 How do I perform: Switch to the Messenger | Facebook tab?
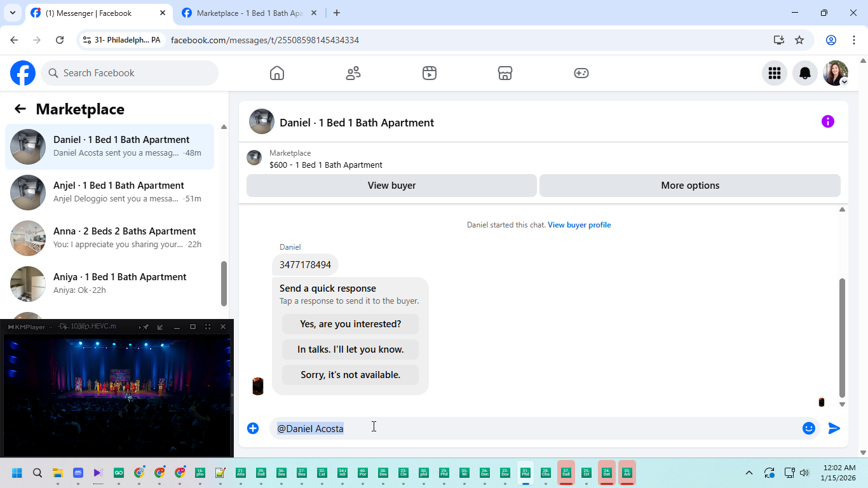click(x=98, y=13)
